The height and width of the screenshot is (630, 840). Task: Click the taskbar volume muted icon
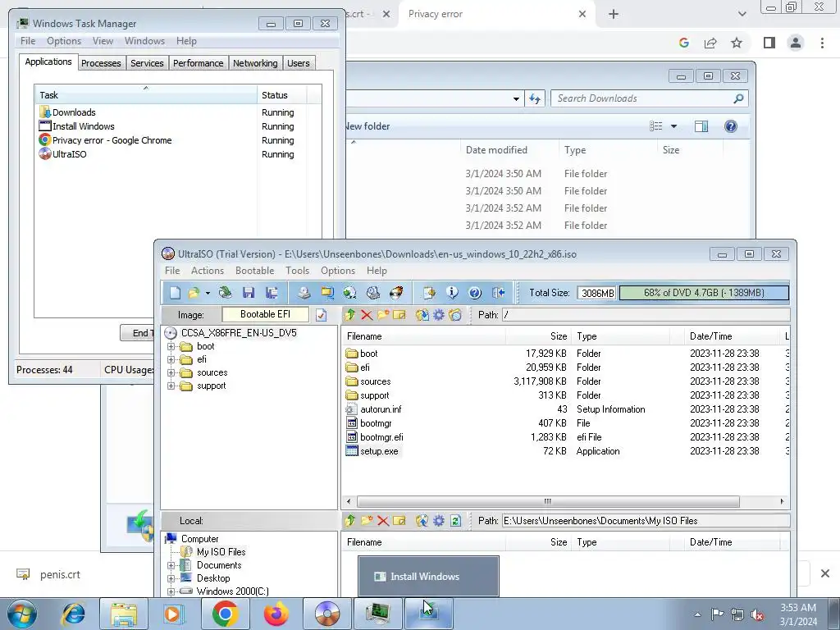click(x=757, y=614)
